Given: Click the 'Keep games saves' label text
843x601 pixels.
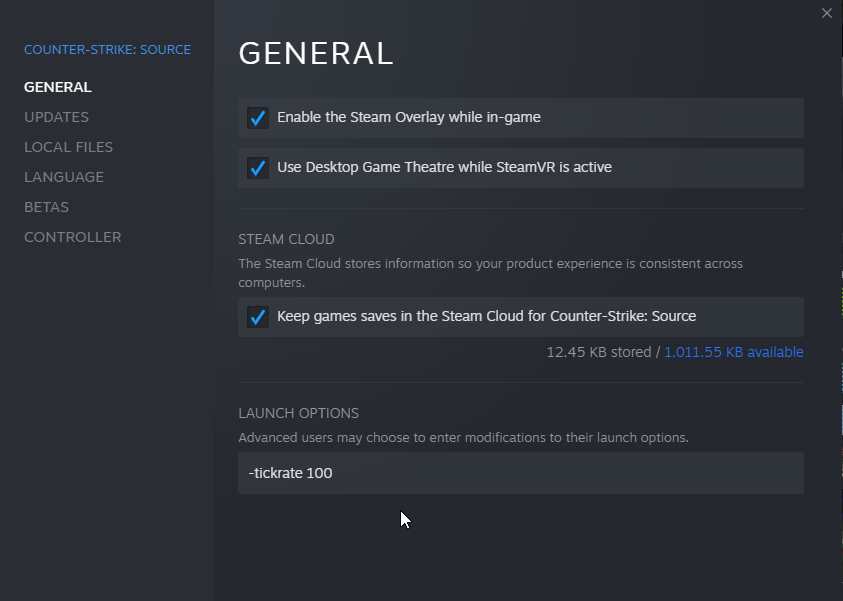Looking at the screenshot, I should coord(486,316).
